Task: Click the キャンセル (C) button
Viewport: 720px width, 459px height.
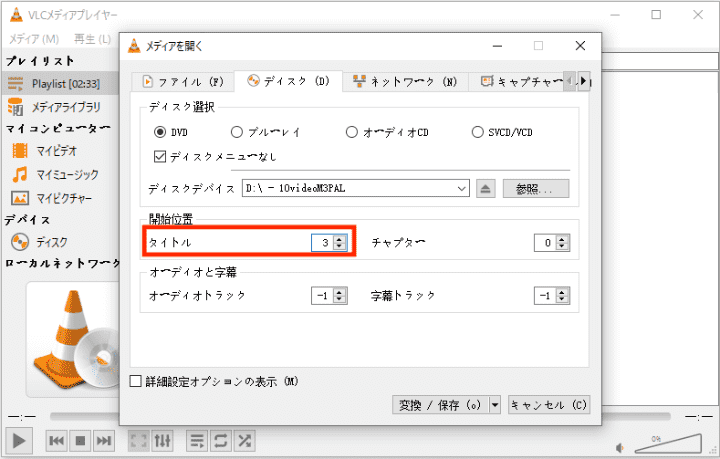Action: (x=549, y=405)
